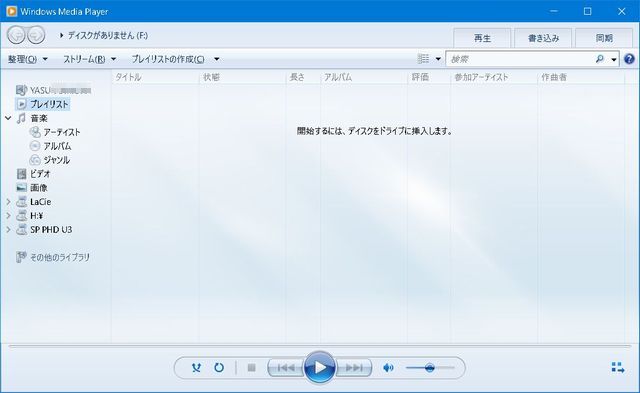Click the Windows Media Player title icon
The height and width of the screenshot is (393, 640).
(11, 11)
